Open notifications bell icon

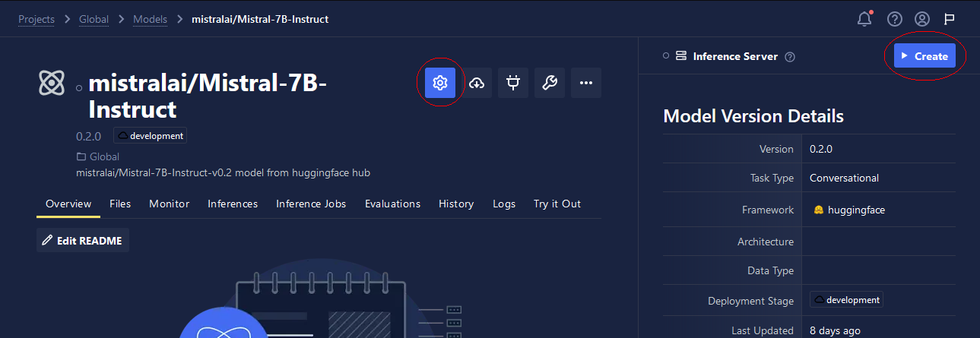click(x=864, y=19)
